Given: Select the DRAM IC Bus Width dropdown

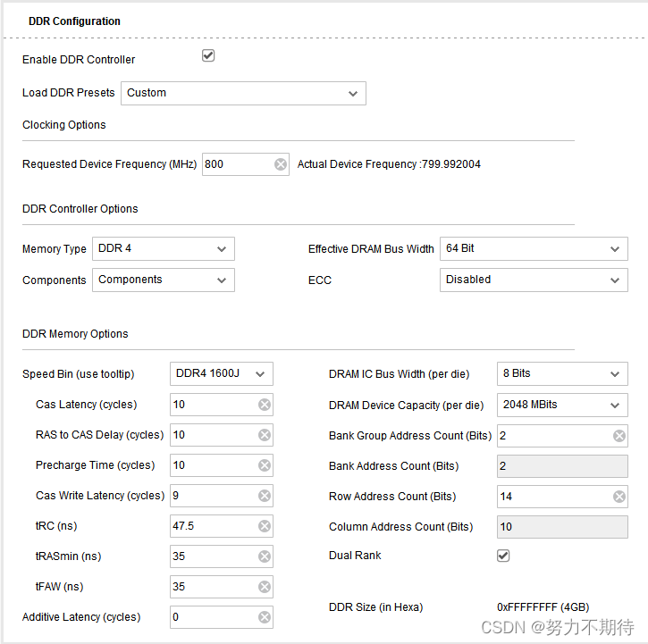Looking at the screenshot, I should (x=562, y=374).
